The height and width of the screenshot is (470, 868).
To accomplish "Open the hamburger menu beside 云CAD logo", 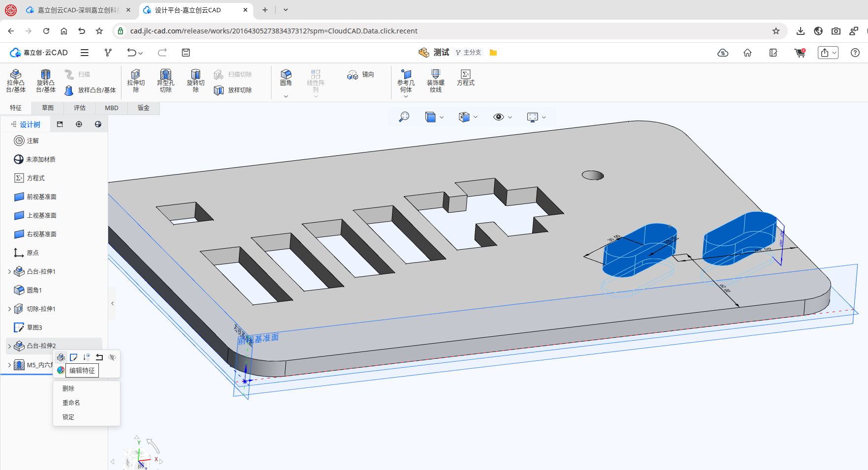I will click(x=85, y=53).
